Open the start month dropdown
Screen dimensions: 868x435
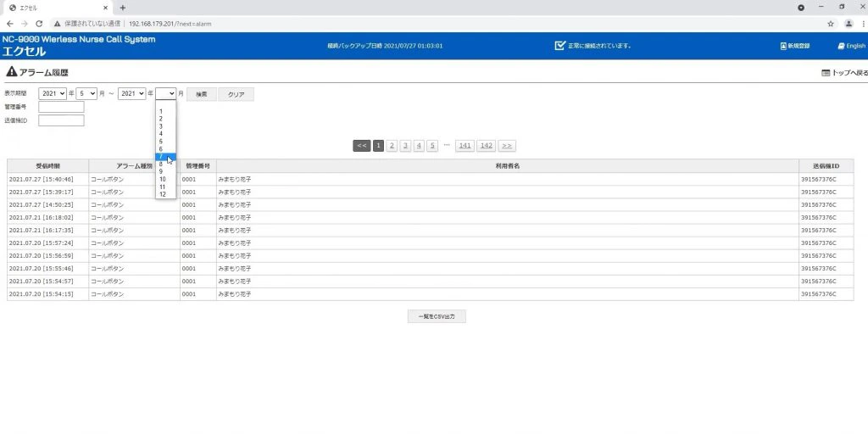86,93
